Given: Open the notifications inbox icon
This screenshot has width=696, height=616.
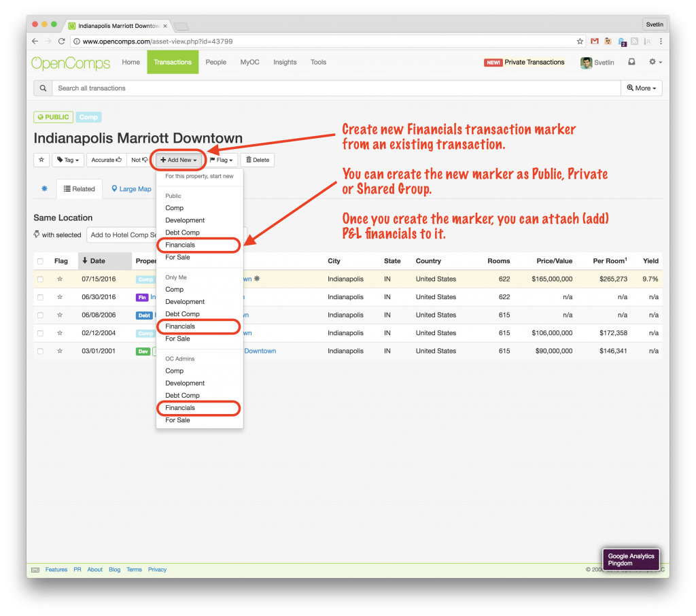Looking at the screenshot, I should [631, 62].
